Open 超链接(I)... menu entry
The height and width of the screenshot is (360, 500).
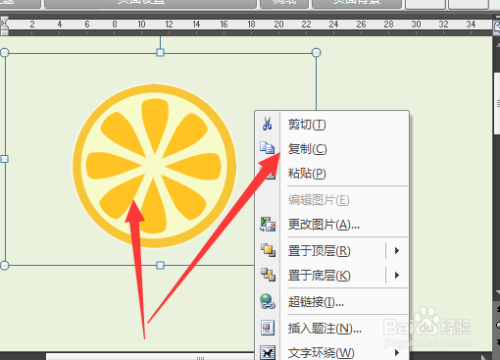point(332,302)
